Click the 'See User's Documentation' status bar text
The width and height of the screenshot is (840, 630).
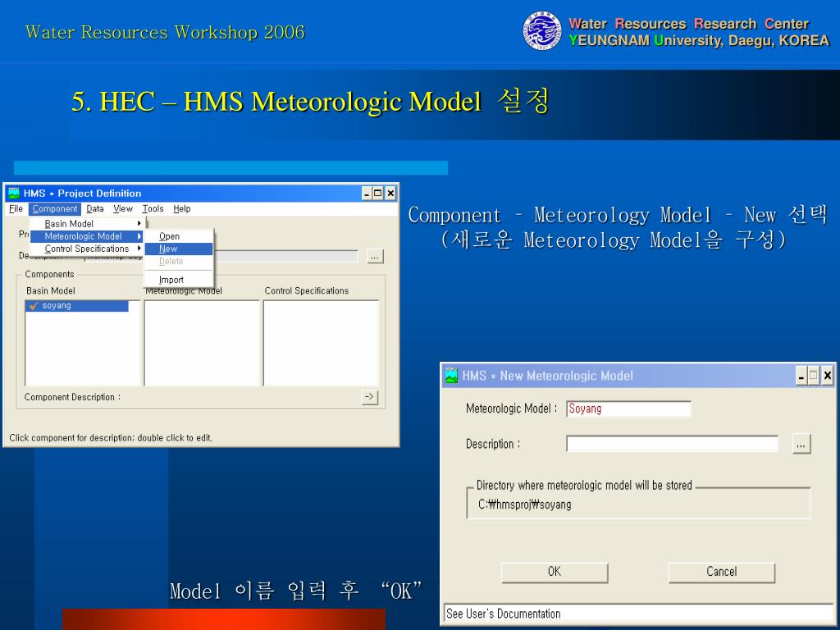[503, 614]
